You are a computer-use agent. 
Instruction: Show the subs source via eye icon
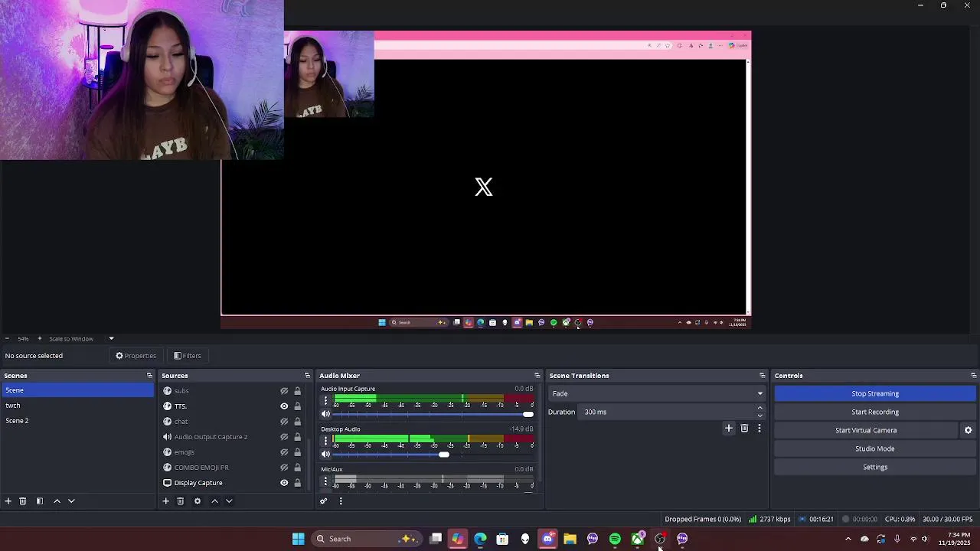[284, 391]
